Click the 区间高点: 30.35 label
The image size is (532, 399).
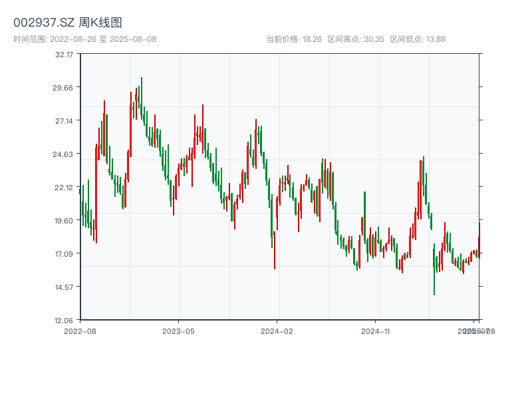pyautogui.click(x=356, y=39)
